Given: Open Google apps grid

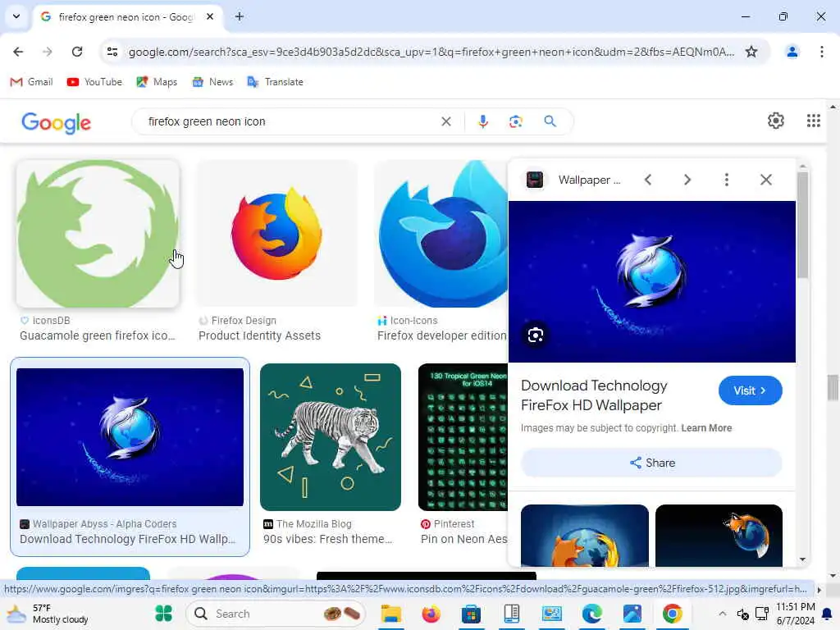Looking at the screenshot, I should click(x=813, y=121).
